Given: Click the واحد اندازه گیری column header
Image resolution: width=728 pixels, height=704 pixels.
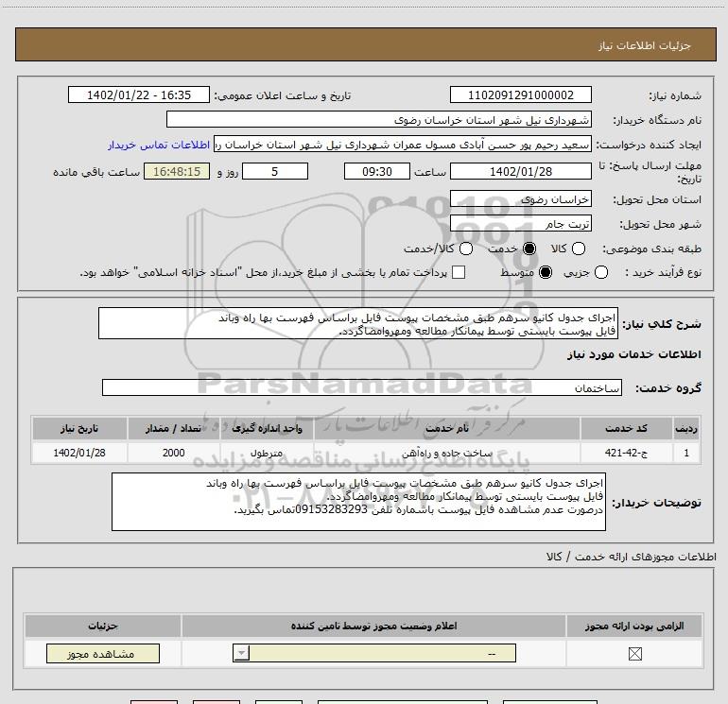Looking at the screenshot, I should coord(267,428).
